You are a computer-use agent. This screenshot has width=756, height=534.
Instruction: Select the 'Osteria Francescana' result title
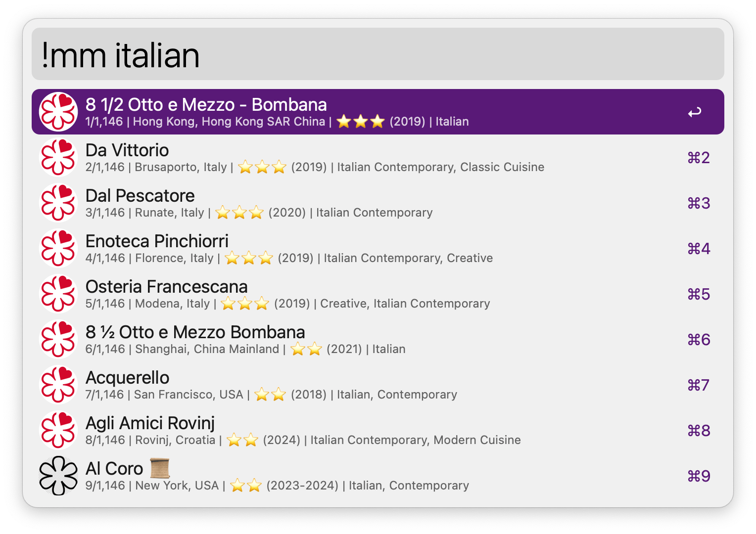[166, 287]
